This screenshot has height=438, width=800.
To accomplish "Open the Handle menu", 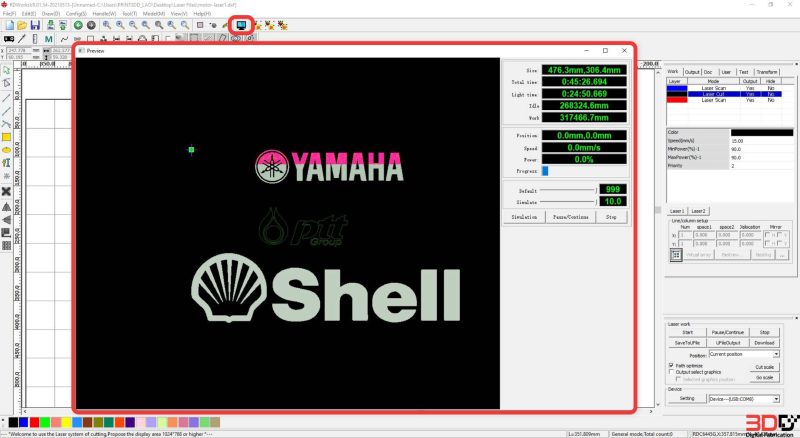I will click(x=104, y=14).
